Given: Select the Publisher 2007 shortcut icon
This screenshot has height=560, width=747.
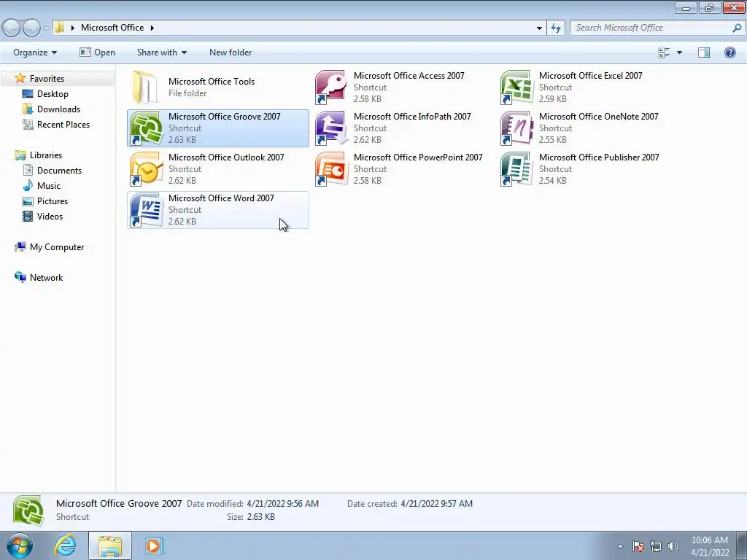Looking at the screenshot, I should click(516, 169).
